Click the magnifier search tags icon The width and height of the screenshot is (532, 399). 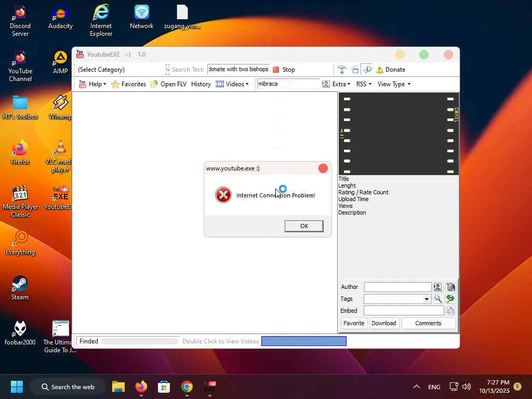pyautogui.click(x=437, y=299)
